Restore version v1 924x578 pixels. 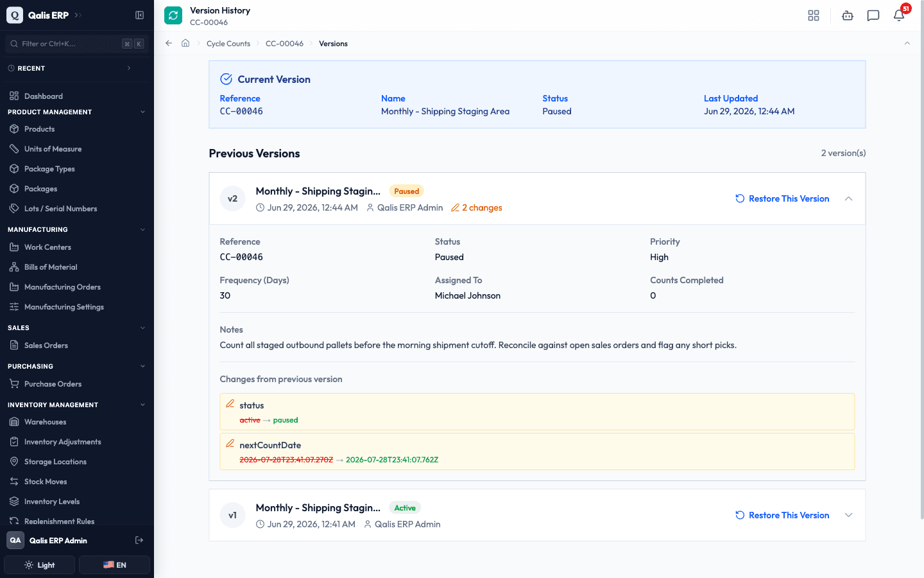click(782, 515)
